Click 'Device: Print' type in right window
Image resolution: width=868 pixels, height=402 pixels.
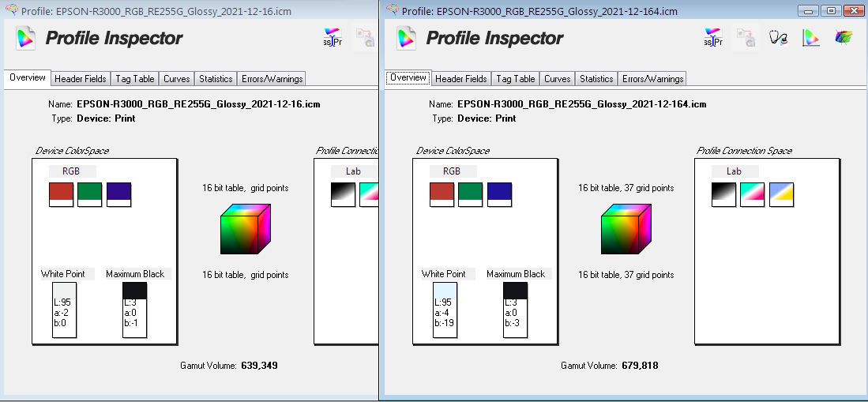487,118
